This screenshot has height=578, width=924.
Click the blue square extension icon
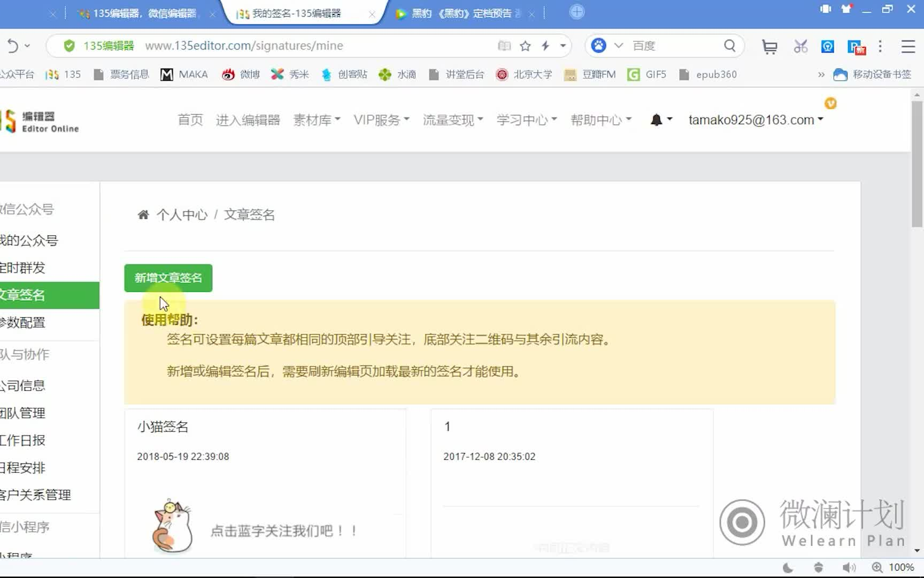pos(828,47)
